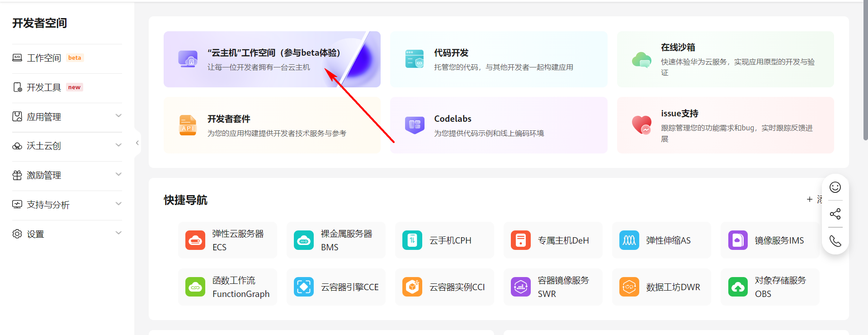Click the SWR container image icon
The image size is (868, 335).
521,287
